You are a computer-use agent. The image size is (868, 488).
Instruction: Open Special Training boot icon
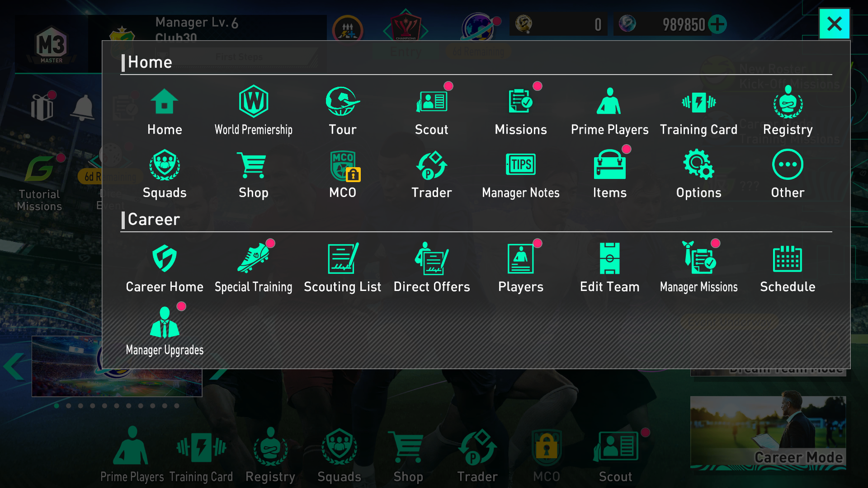(253, 258)
